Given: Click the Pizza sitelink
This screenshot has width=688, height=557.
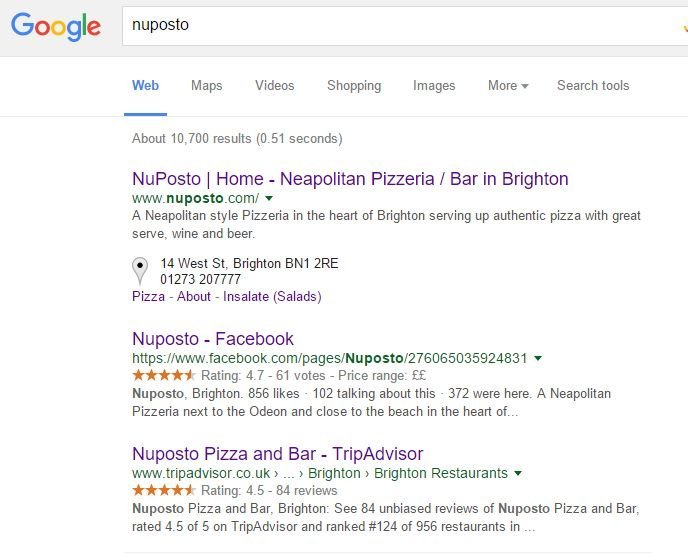Looking at the screenshot, I should pyautogui.click(x=148, y=297).
